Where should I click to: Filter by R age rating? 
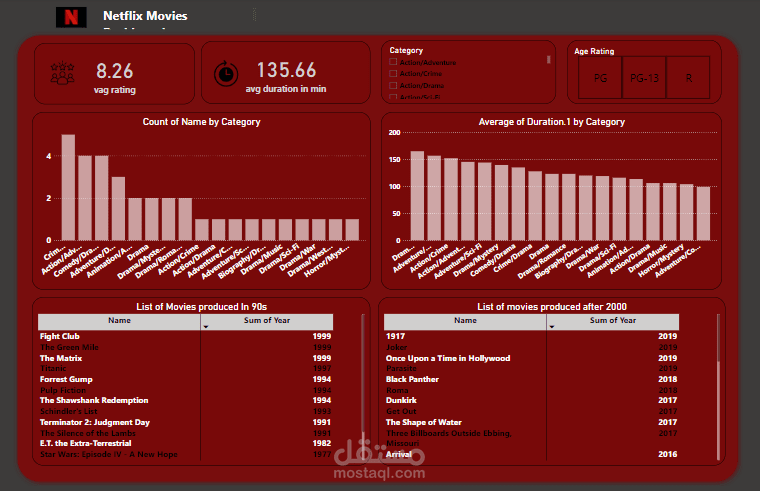tap(688, 78)
